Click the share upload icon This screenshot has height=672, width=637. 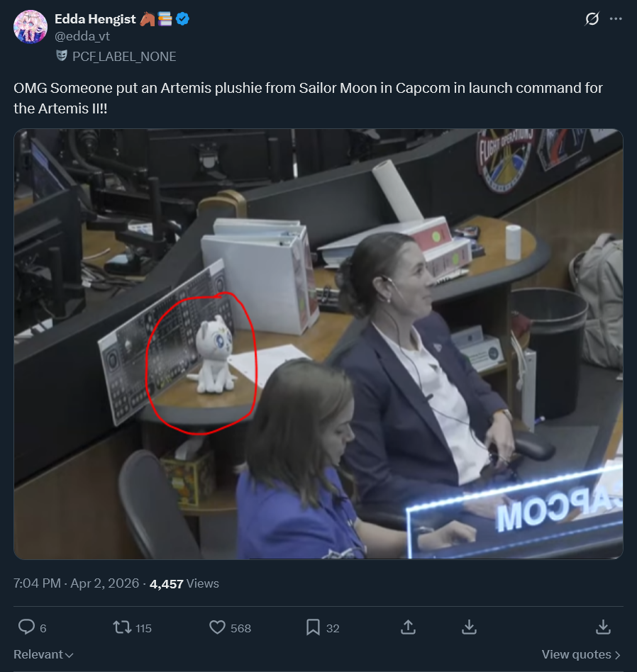[x=409, y=627]
